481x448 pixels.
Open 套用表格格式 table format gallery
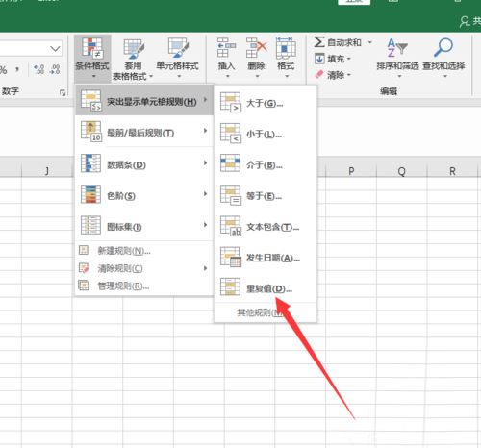pos(133,59)
